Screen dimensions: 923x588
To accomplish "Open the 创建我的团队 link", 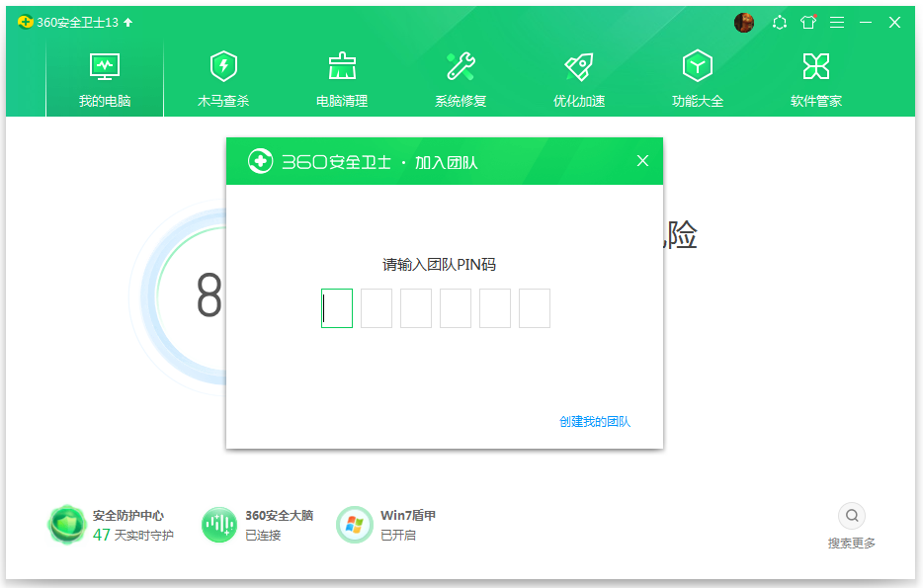I will click(595, 421).
